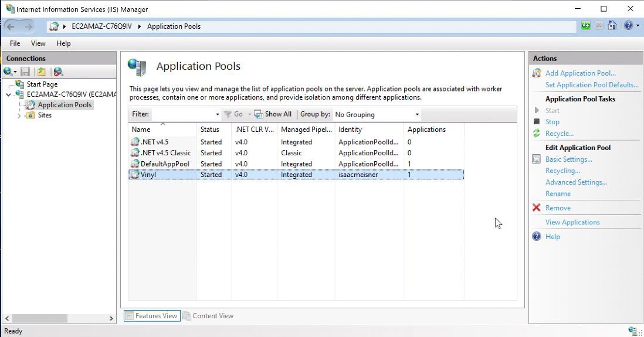
Task: Click the Refresh Page icon in address bar
Action: pos(585,26)
